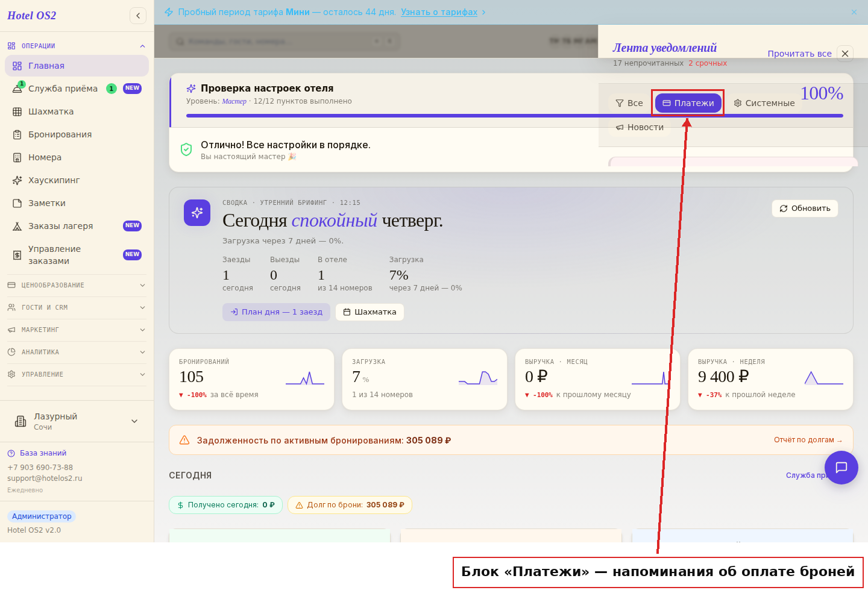Click the lightning icon in trial banner
The height and width of the screenshot is (602, 868).
tap(169, 12)
